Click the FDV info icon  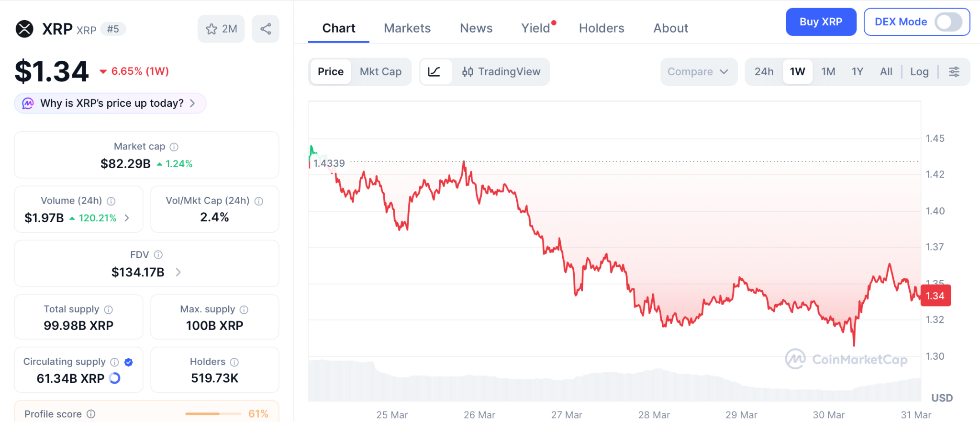(x=158, y=255)
